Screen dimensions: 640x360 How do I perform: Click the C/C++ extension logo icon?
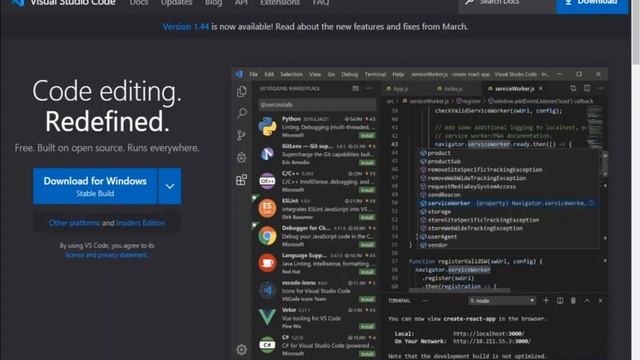[x=267, y=181]
